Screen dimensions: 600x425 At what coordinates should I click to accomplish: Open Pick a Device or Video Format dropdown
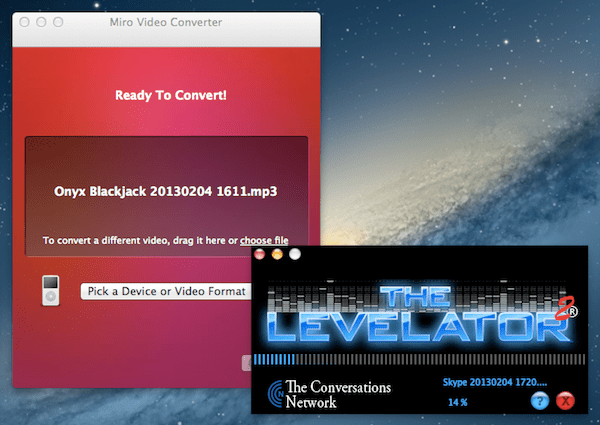pyautogui.click(x=166, y=291)
